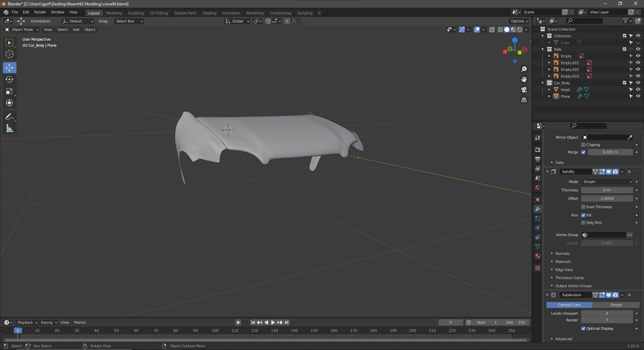Viewport: 644px width, 350px height.
Task: Activate the Scale tool
Action: (9, 91)
